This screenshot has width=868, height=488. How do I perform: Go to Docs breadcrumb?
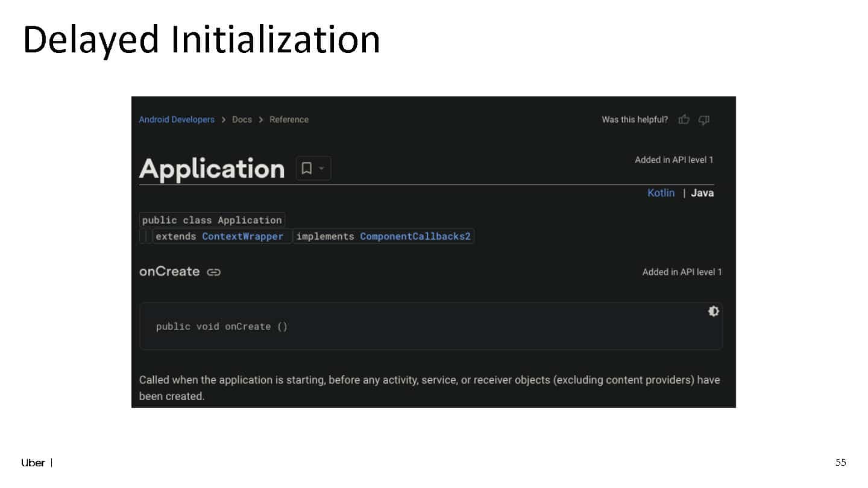tap(242, 119)
